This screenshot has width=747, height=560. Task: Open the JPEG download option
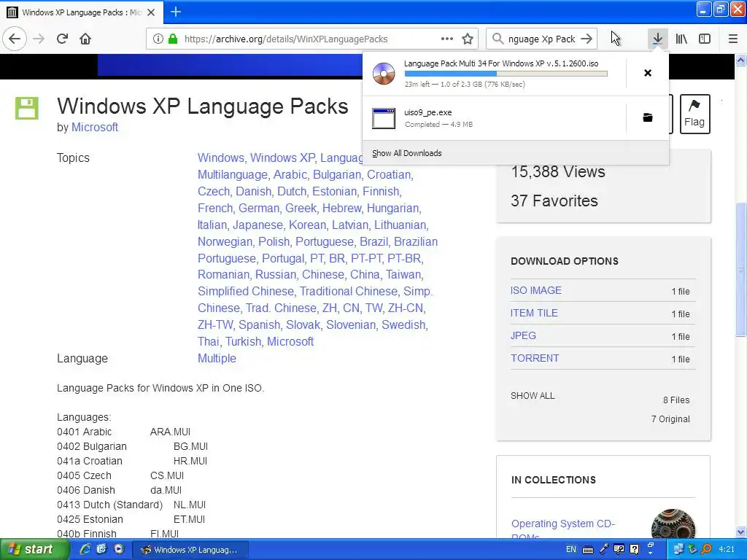(523, 335)
